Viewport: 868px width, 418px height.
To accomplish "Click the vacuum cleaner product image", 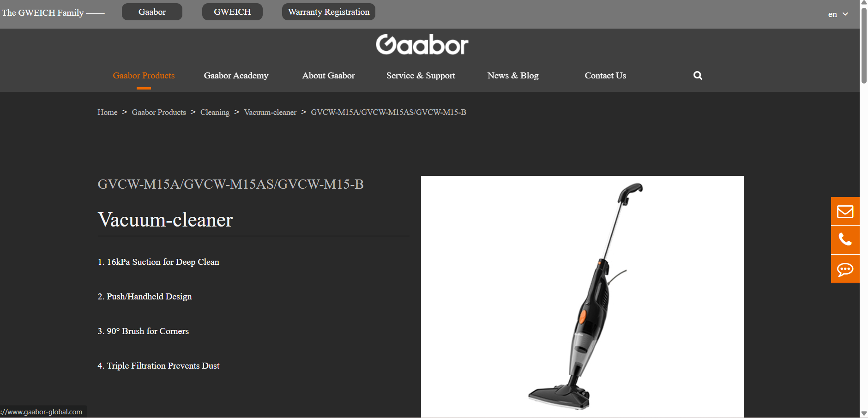I will pos(582,297).
